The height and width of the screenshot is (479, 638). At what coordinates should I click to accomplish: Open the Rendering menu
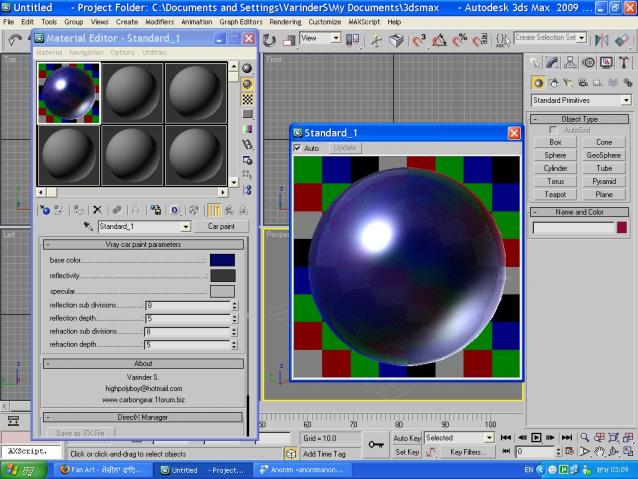pos(285,22)
